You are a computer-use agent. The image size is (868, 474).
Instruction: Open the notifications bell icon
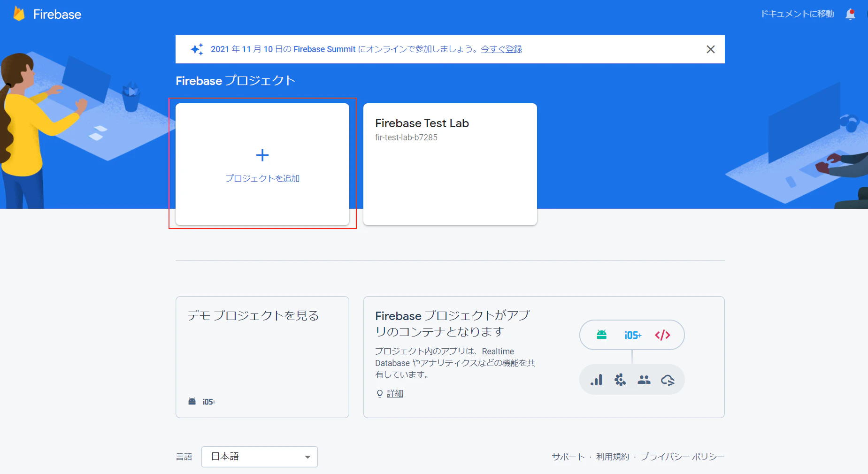click(850, 14)
